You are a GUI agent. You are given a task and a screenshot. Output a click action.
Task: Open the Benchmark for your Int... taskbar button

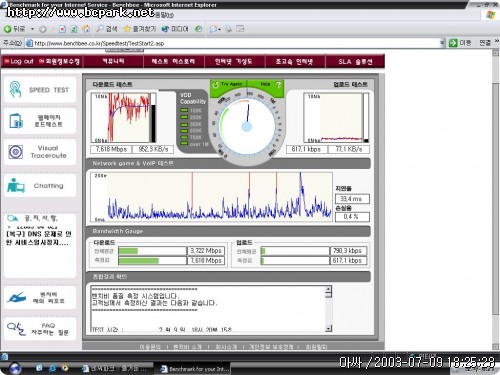pos(192,369)
